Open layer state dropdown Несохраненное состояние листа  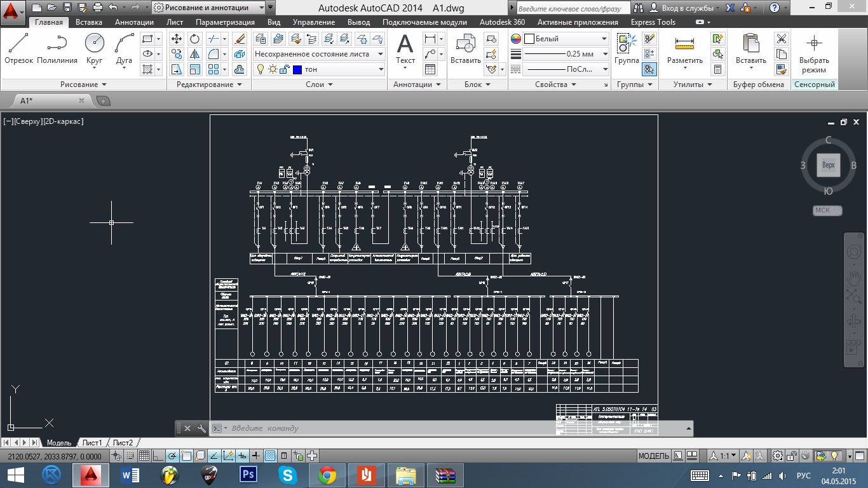coord(319,54)
